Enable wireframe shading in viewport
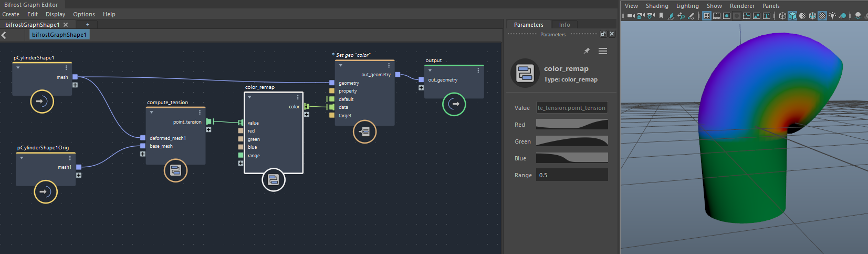Screen dimensions: 868x254 pyautogui.click(x=782, y=16)
